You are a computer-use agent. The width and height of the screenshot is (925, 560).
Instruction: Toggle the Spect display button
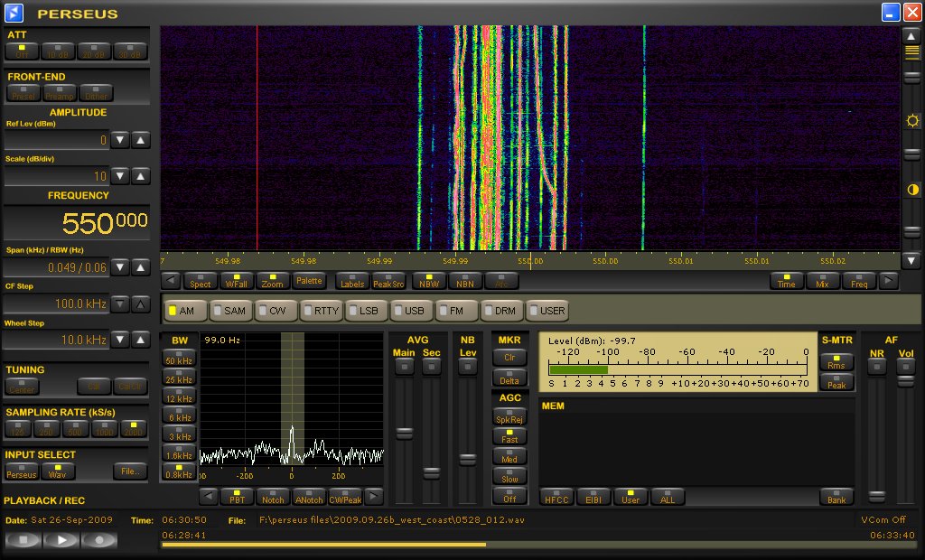click(x=200, y=281)
